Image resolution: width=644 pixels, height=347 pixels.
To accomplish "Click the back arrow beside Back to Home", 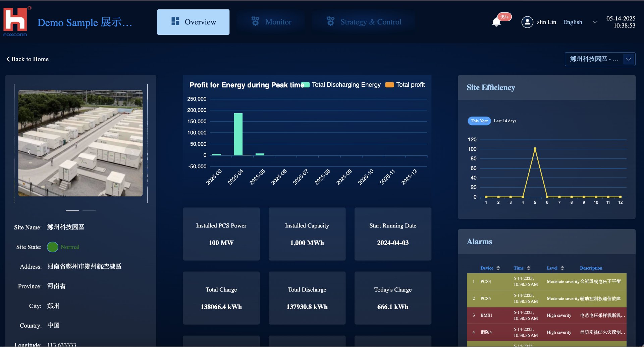I will click(x=8, y=59).
